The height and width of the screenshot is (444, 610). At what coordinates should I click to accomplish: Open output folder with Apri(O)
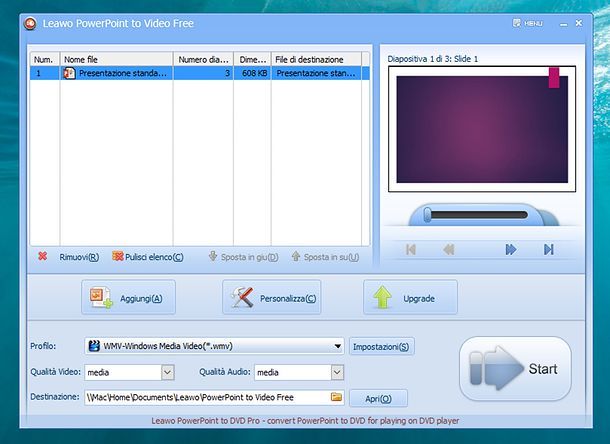click(378, 398)
